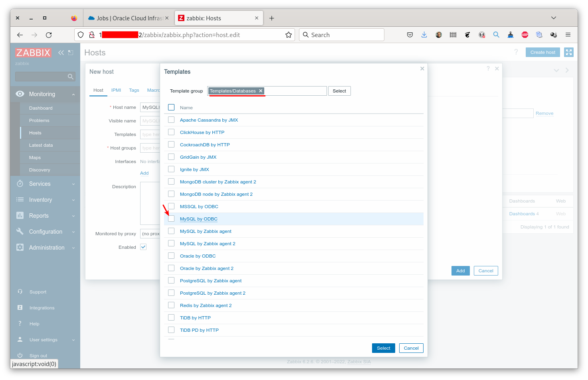Select all templates with the Name header checkbox
This screenshot has height=380, width=588.
171,107
